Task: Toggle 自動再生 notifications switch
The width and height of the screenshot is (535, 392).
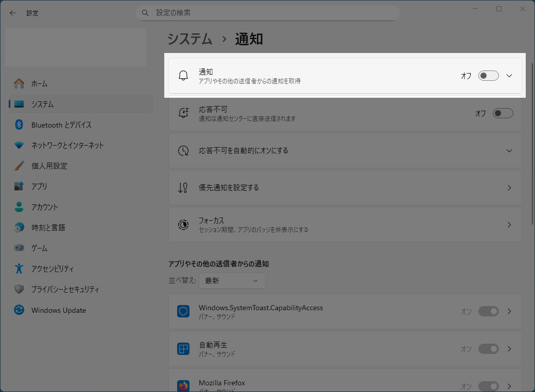Action: [x=488, y=349]
